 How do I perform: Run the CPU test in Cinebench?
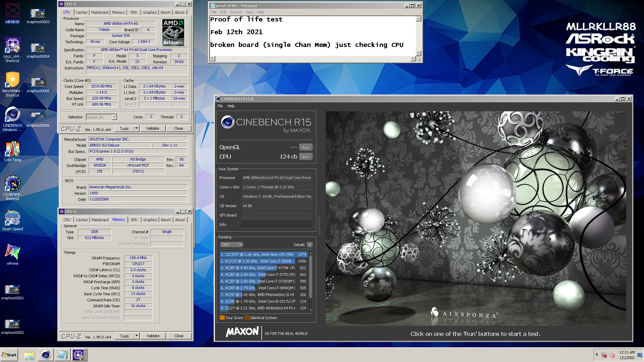(x=306, y=157)
